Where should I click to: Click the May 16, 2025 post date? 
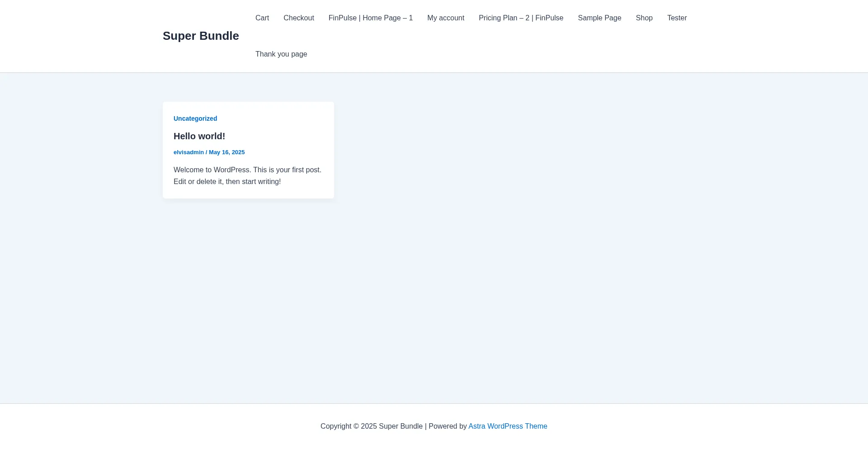(226, 152)
